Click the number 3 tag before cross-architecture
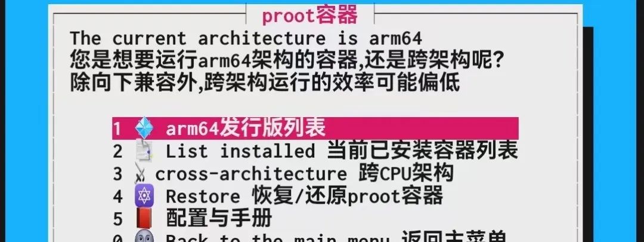The width and height of the screenshot is (644, 242). coord(117,174)
